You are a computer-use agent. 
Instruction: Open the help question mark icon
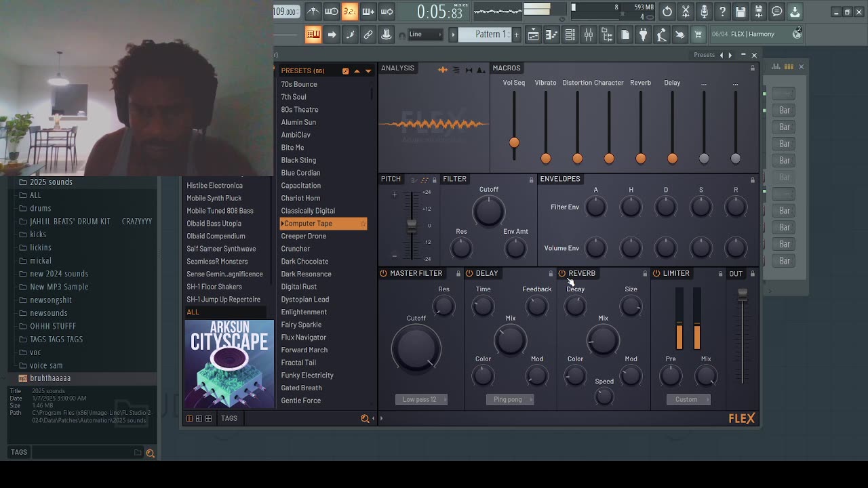click(722, 12)
